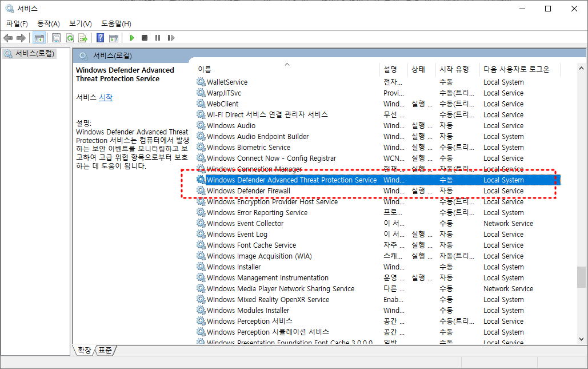The image size is (588, 369).
Task: Select Windows Mixed Reality OpenXR Service
Action: click(x=378, y=300)
